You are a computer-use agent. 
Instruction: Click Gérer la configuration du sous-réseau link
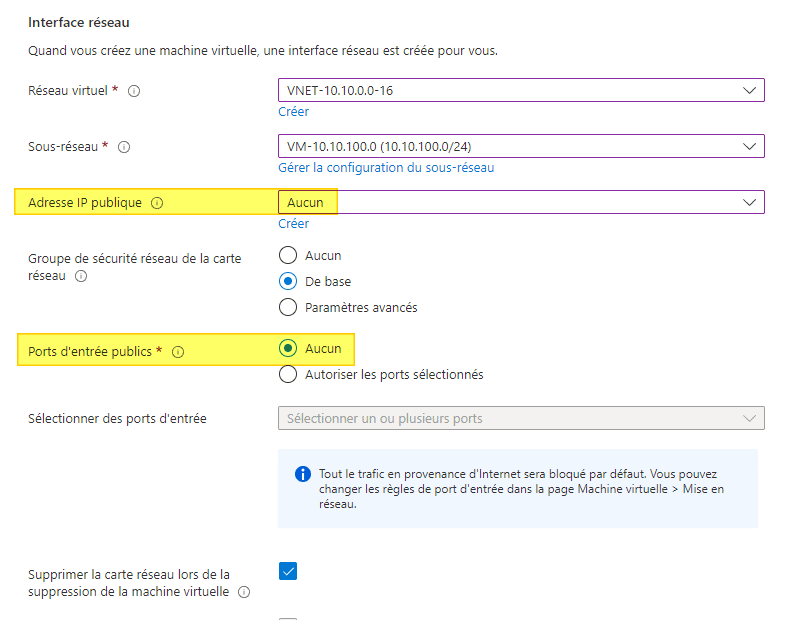[386, 168]
